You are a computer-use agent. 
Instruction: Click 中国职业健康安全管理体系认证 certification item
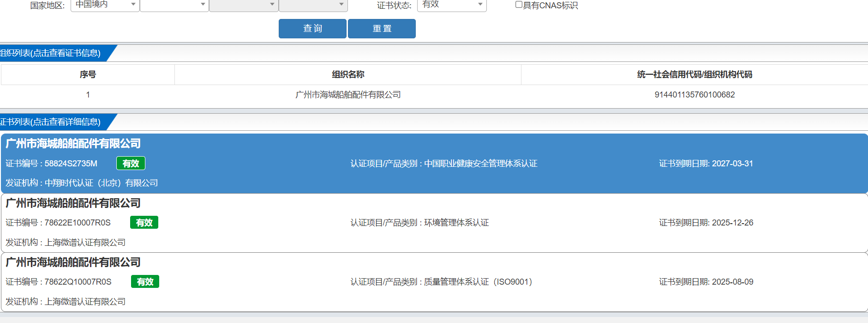(x=481, y=164)
